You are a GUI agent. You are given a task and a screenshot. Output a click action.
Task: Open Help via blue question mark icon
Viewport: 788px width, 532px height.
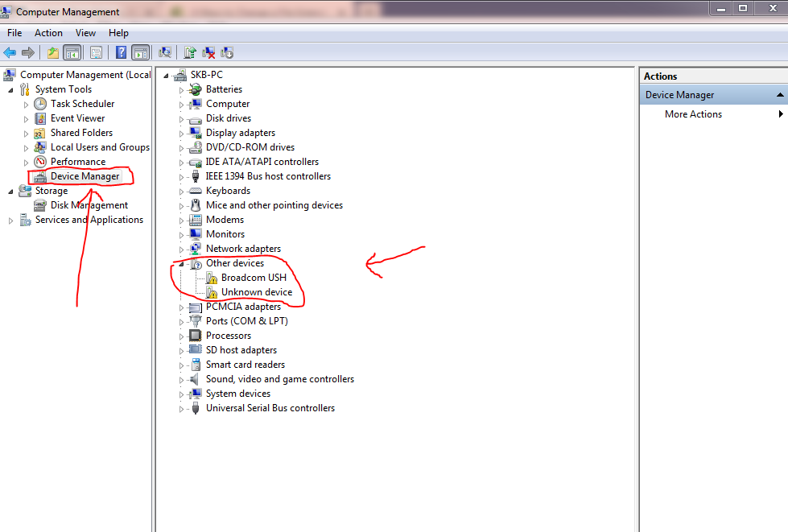coord(121,52)
